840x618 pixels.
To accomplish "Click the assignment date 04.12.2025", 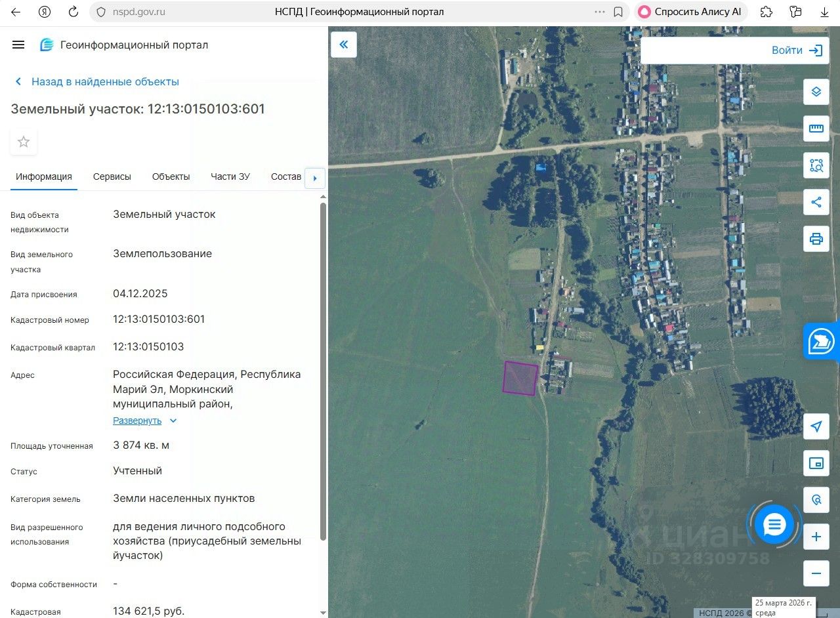I will coord(140,294).
